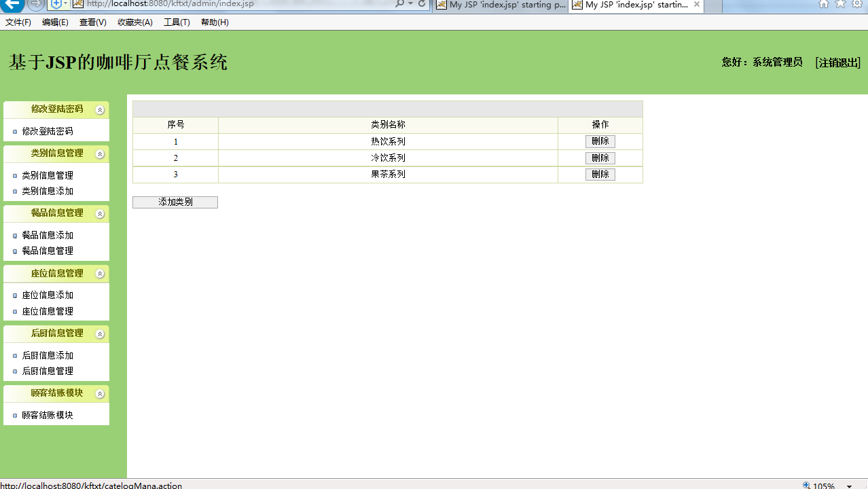The width and height of the screenshot is (868, 489).
Task: Open the 工具(T) menu
Action: coord(177,22)
